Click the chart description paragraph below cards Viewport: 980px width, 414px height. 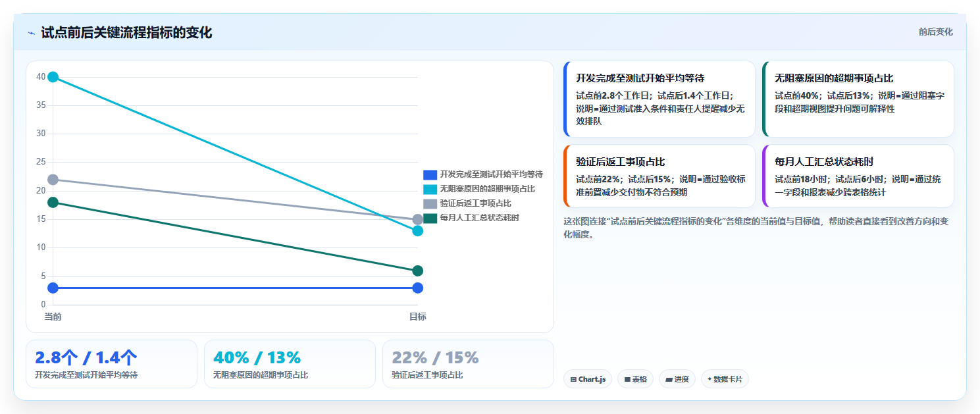756,228
